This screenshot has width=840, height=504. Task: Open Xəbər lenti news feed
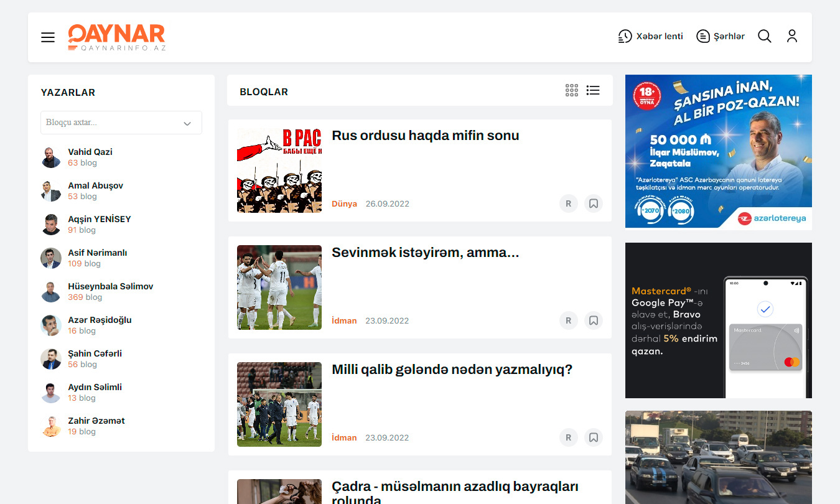pyautogui.click(x=650, y=36)
